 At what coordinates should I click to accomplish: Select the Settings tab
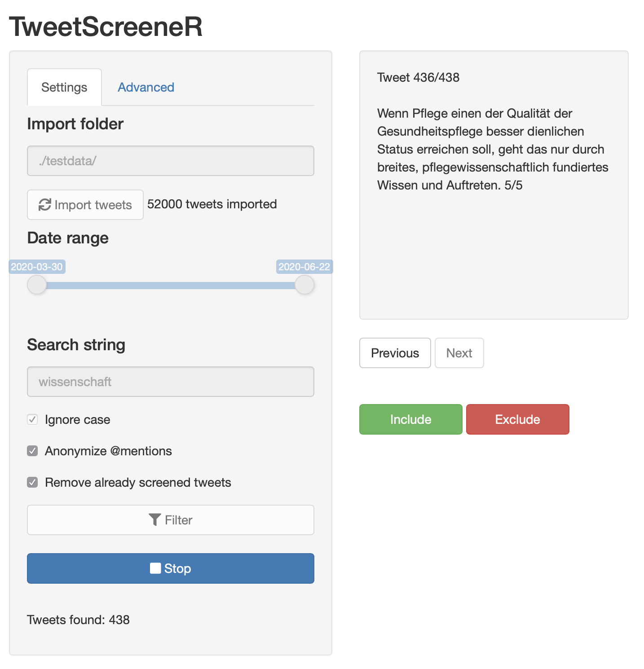click(x=64, y=87)
